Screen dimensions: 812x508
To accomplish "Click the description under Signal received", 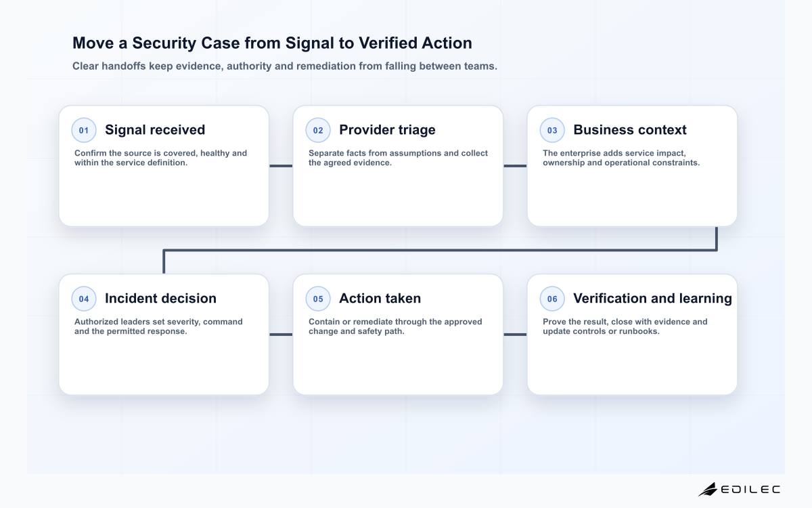I will [161, 158].
